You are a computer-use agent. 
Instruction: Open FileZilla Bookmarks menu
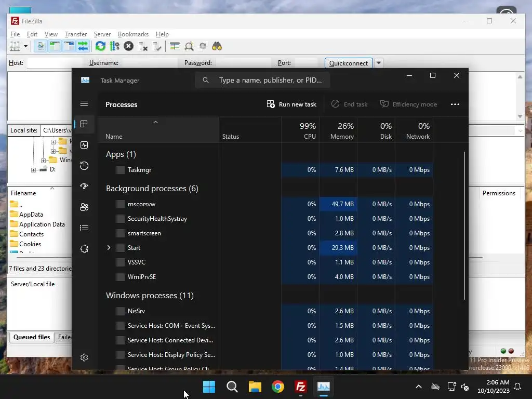tap(133, 34)
